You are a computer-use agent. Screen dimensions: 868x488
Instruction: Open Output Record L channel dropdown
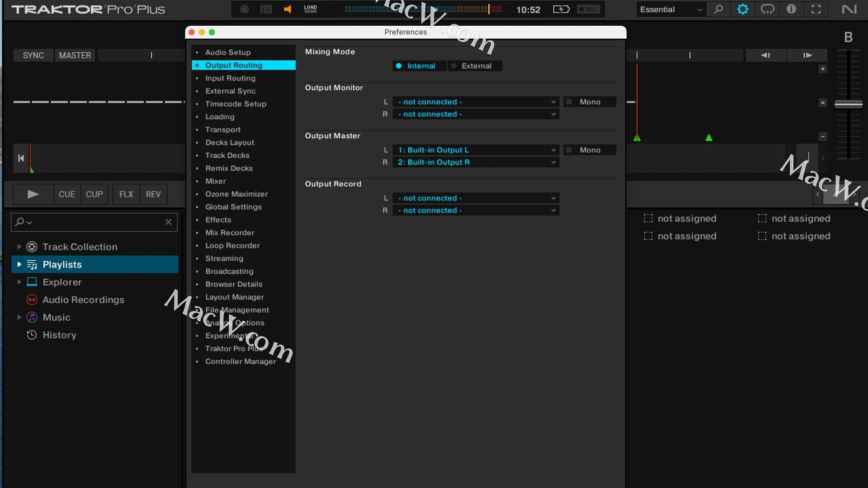(476, 198)
